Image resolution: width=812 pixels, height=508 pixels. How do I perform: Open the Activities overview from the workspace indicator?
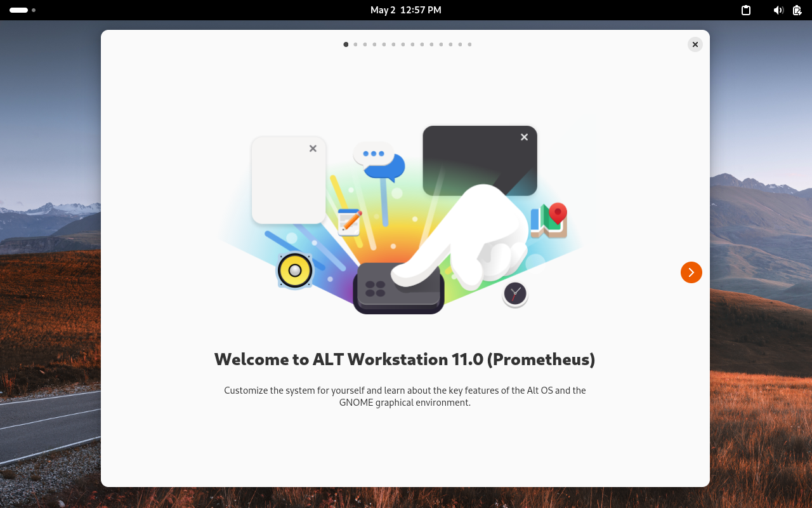tap(22, 10)
